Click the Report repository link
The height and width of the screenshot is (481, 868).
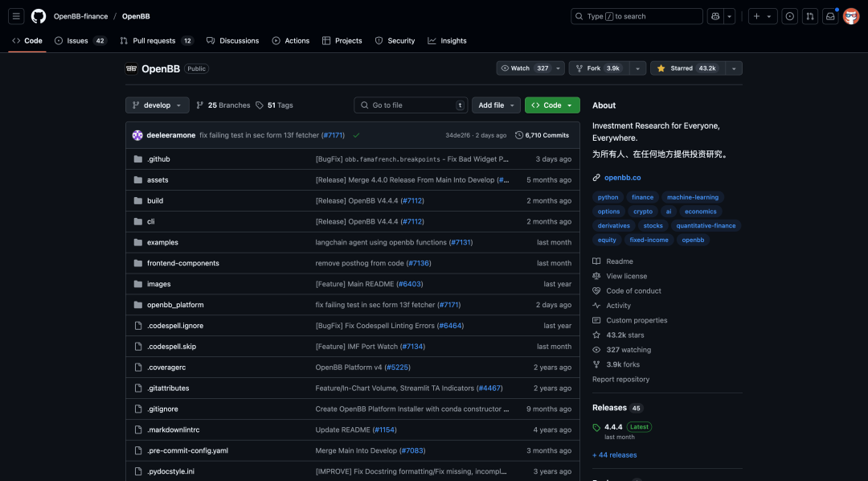pyautogui.click(x=620, y=380)
